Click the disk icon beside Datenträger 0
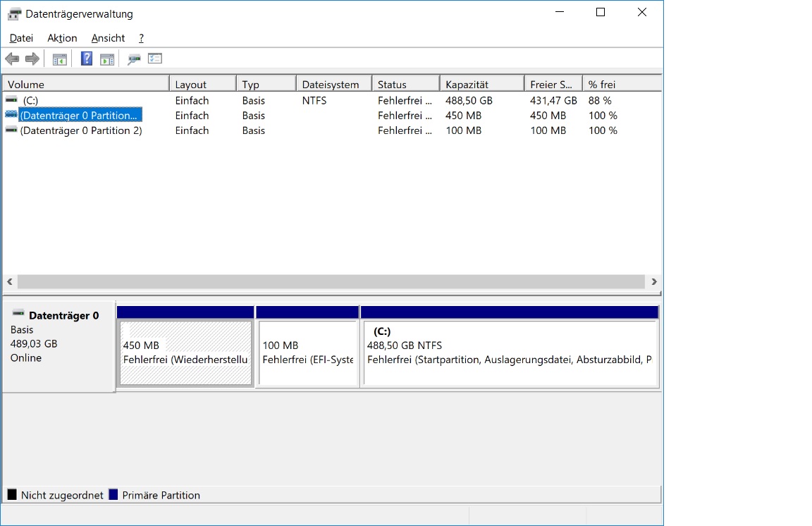The image size is (812, 526). pyautogui.click(x=18, y=313)
